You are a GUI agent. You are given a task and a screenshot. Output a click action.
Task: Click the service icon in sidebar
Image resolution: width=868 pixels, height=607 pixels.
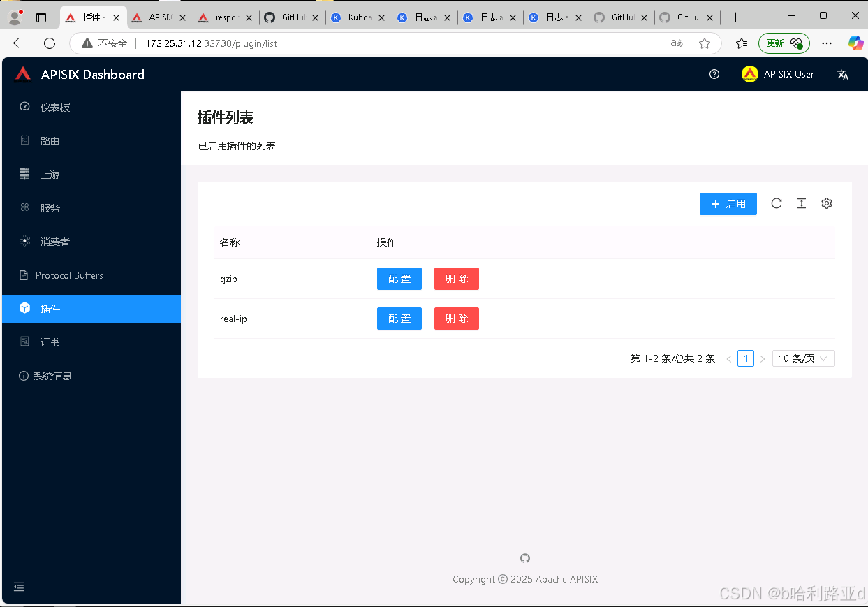(25, 207)
